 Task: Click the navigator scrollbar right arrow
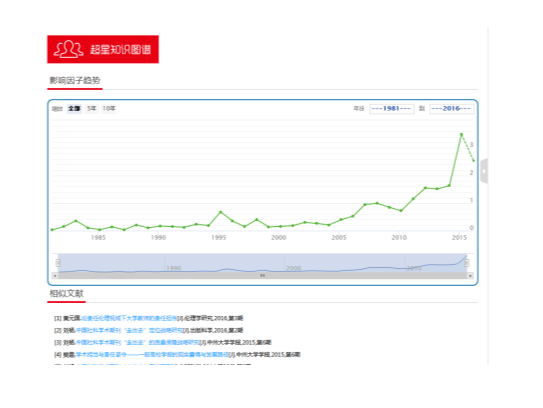pyautogui.click(x=470, y=276)
